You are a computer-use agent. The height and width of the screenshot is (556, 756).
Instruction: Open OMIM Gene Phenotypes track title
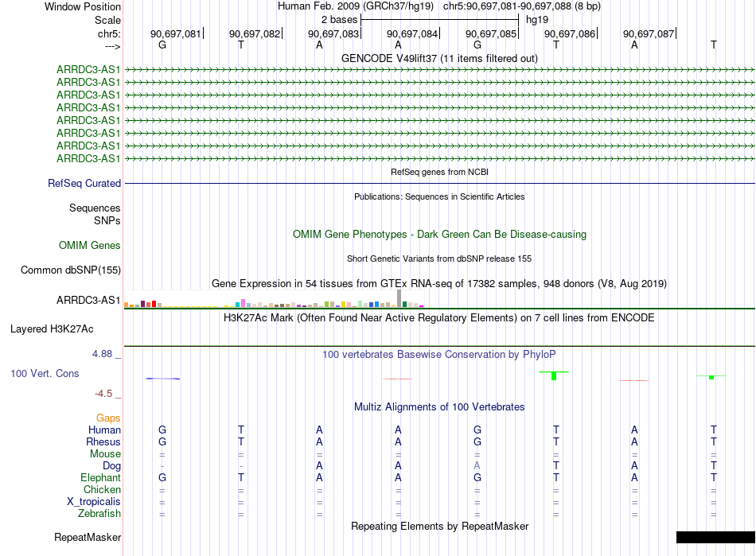tap(440, 234)
